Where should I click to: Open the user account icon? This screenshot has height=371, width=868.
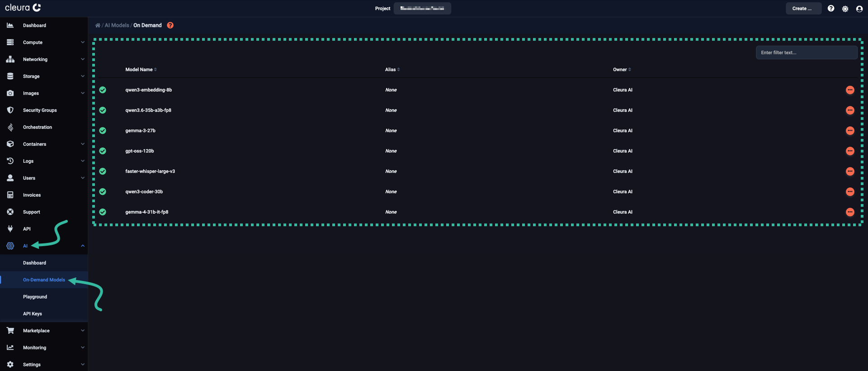click(x=859, y=9)
